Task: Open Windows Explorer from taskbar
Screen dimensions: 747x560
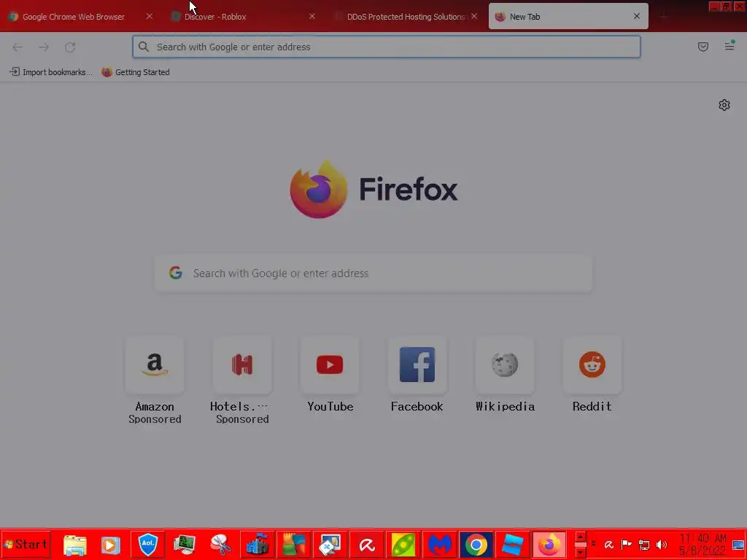Action: coord(75,545)
